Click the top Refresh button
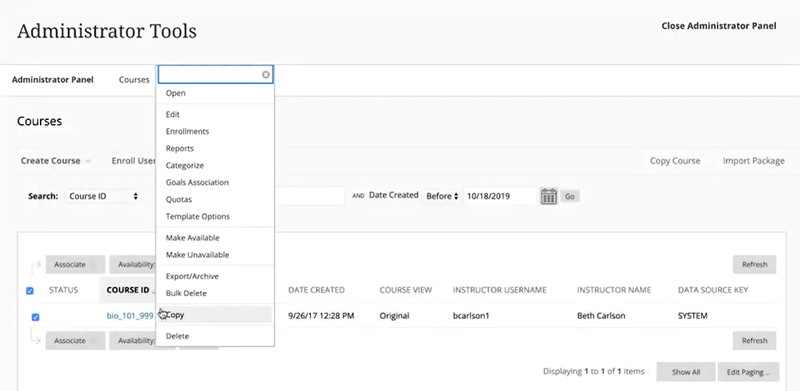Viewport: 800px width, 391px height. point(755,264)
